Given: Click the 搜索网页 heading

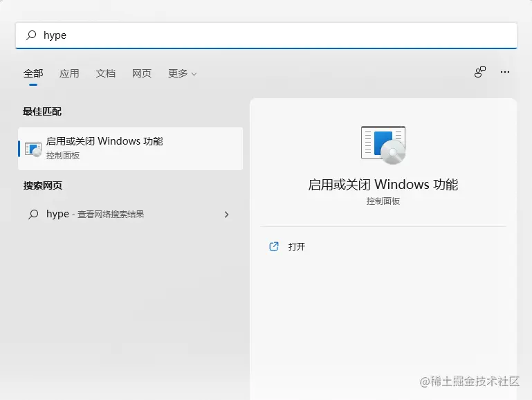Looking at the screenshot, I should [x=43, y=185].
